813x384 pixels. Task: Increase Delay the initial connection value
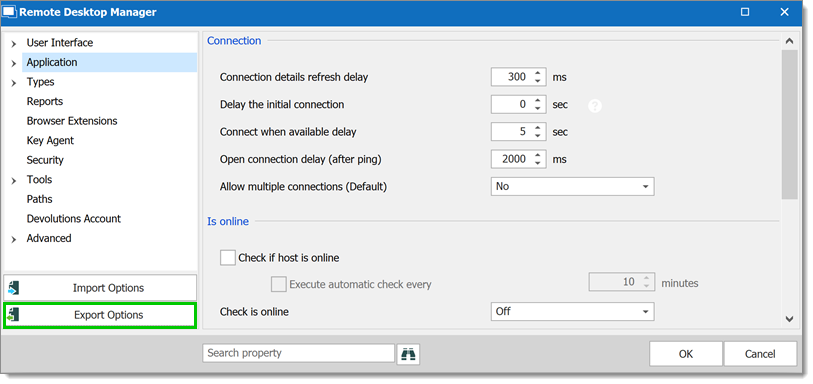(538, 101)
